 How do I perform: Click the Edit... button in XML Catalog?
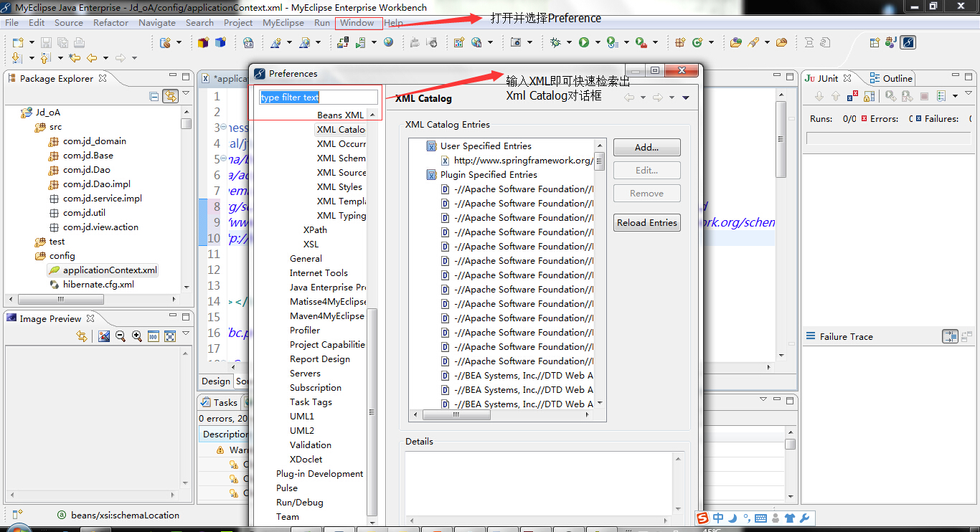[646, 171]
